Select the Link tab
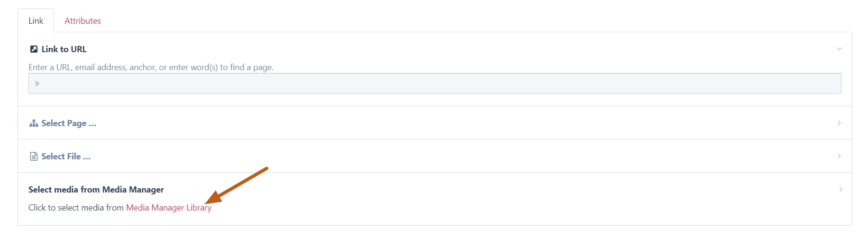Viewport: 868px width, 239px height. pos(36,21)
